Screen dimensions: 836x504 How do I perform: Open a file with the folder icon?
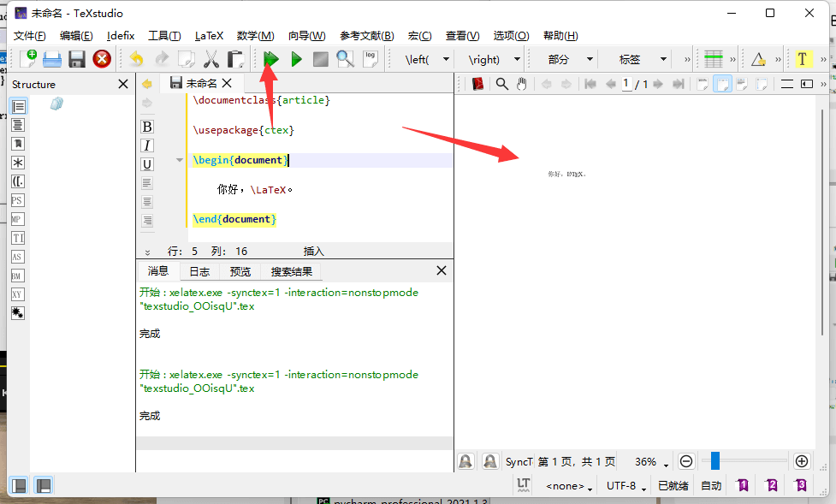click(51, 59)
